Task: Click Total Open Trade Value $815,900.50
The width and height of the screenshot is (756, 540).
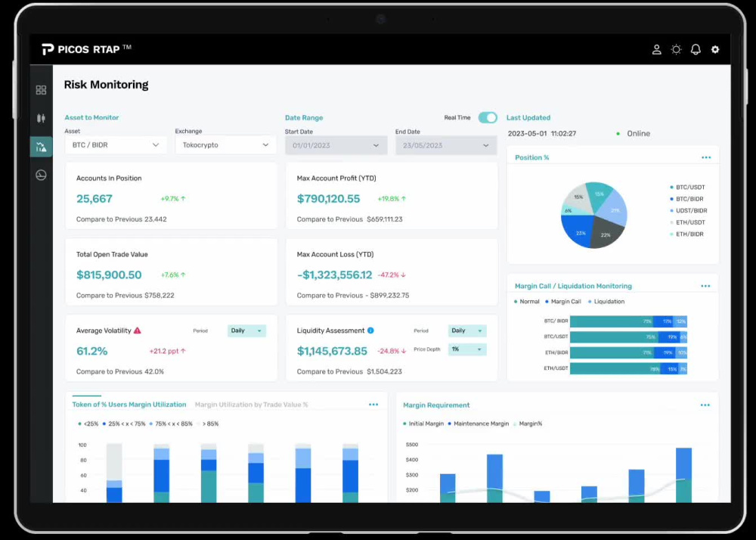Action: click(x=109, y=275)
